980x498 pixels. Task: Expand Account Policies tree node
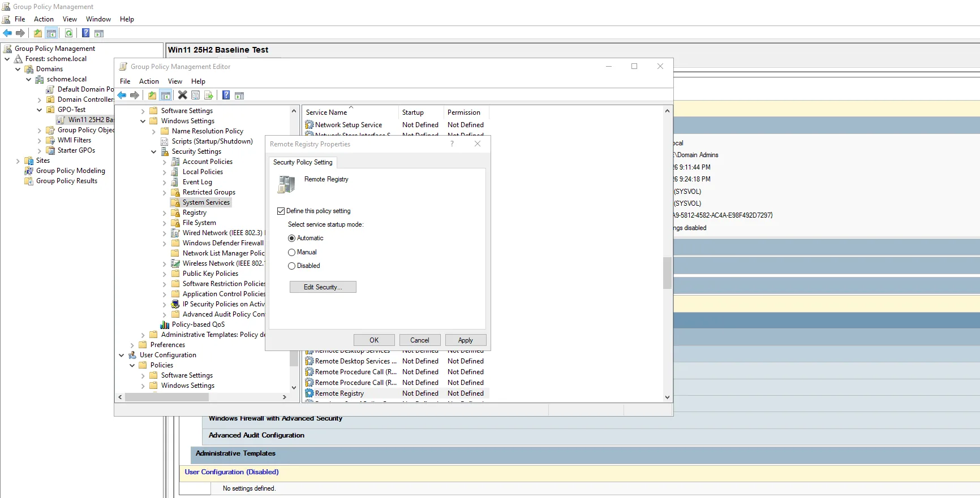point(165,162)
